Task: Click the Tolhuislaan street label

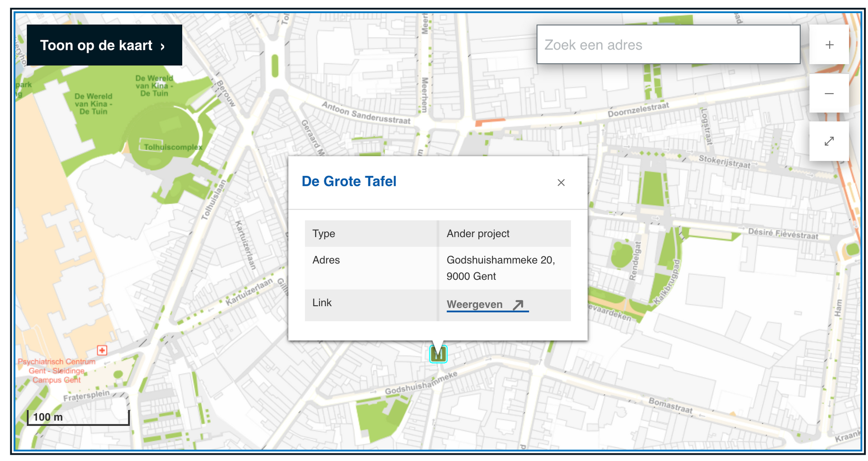Action: 213,200
